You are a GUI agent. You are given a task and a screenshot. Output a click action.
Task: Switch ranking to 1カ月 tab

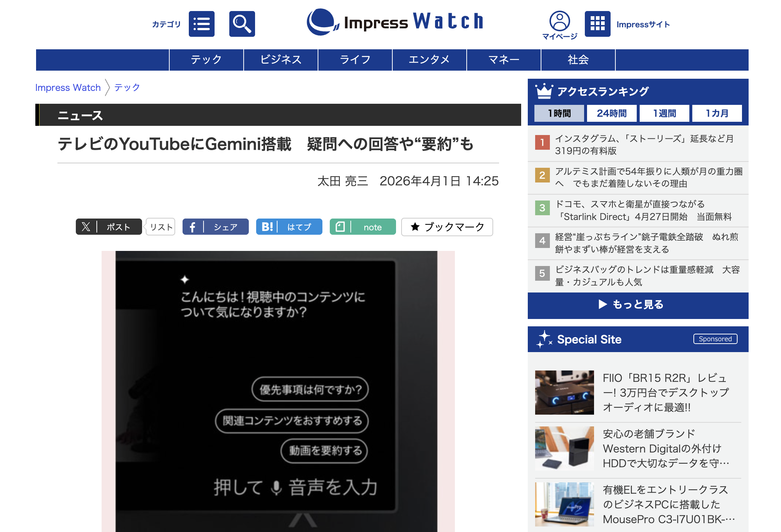pyautogui.click(x=717, y=113)
